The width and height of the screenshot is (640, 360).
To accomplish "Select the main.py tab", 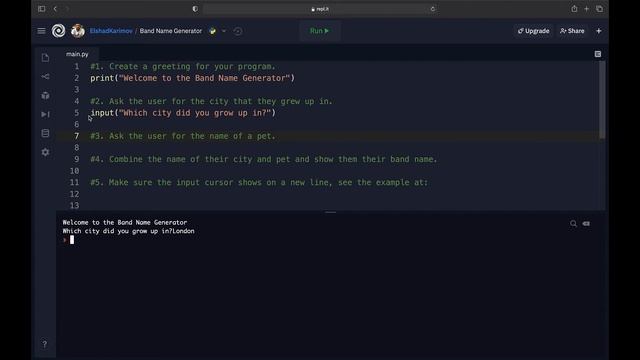I will [77, 54].
